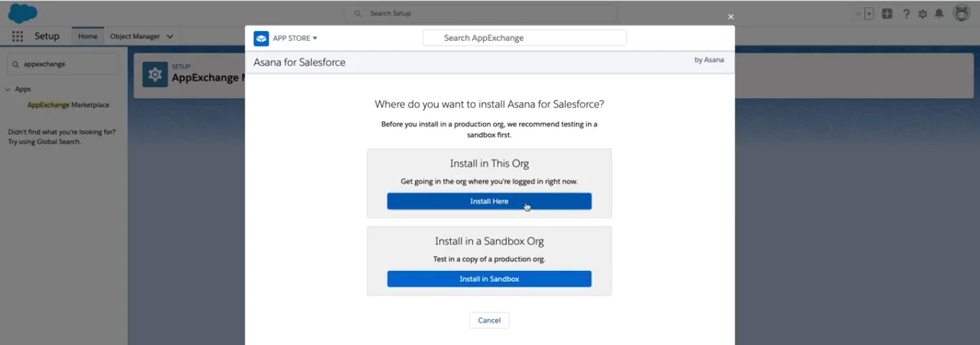
Task: Click the "Install in a Sandbox Org" heading
Action: pyautogui.click(x=489, y=241)
